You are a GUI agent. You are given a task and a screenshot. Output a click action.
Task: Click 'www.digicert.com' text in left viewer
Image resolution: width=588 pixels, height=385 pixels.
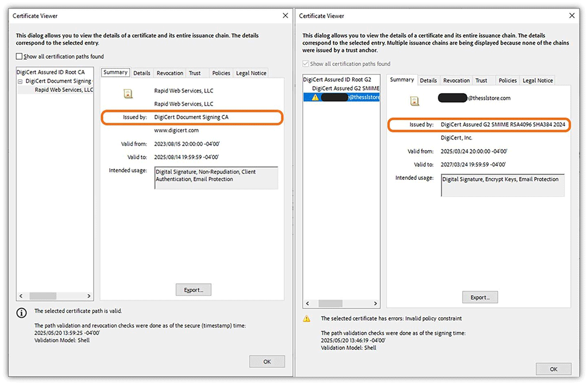pos(176,130)
